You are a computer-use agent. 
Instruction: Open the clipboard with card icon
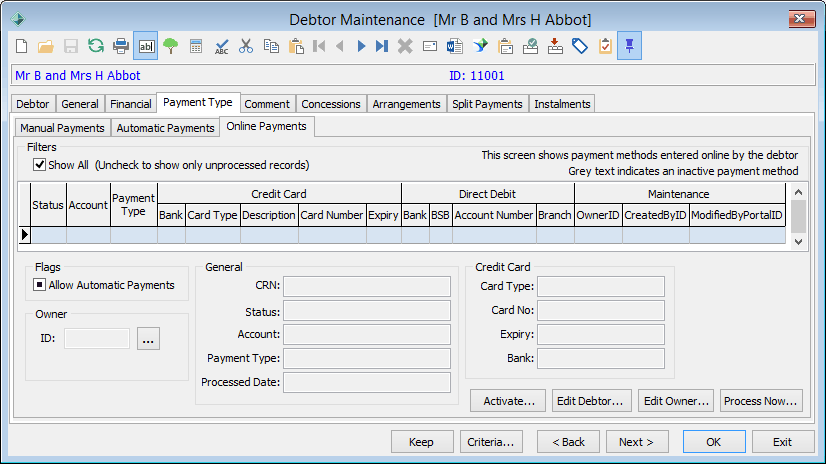click(x=505, y=46)
